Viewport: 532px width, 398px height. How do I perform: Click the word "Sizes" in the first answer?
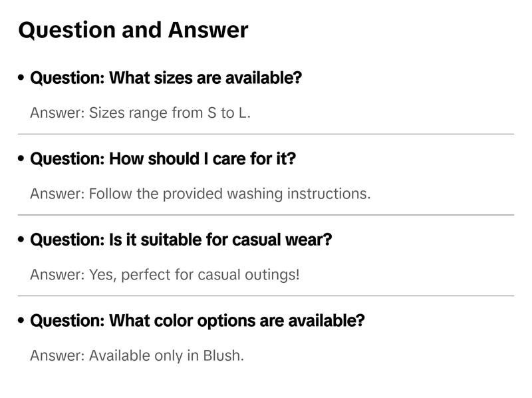pos(106,112)
